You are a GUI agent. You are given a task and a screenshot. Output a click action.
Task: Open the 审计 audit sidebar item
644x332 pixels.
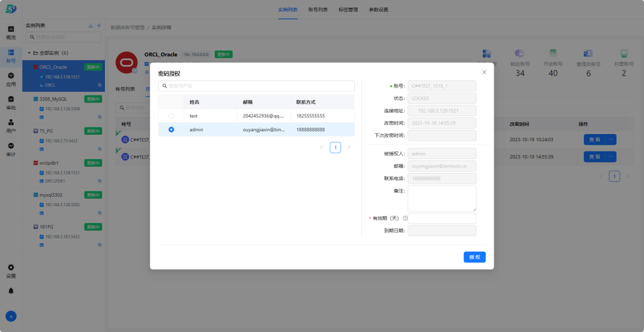tap(11, 150)
